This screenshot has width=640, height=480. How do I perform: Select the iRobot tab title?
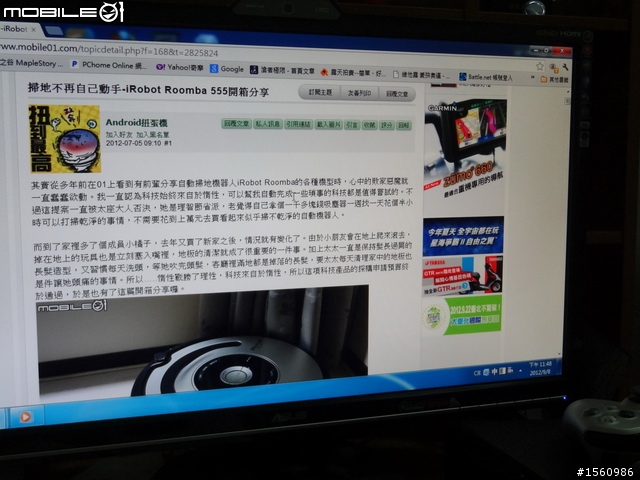point(13,29)
